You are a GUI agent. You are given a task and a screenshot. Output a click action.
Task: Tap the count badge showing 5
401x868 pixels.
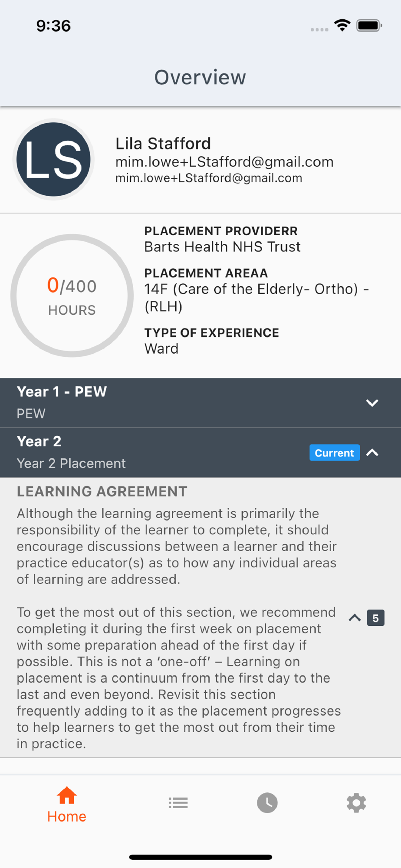pyautogui.click(x=375, y=618)
